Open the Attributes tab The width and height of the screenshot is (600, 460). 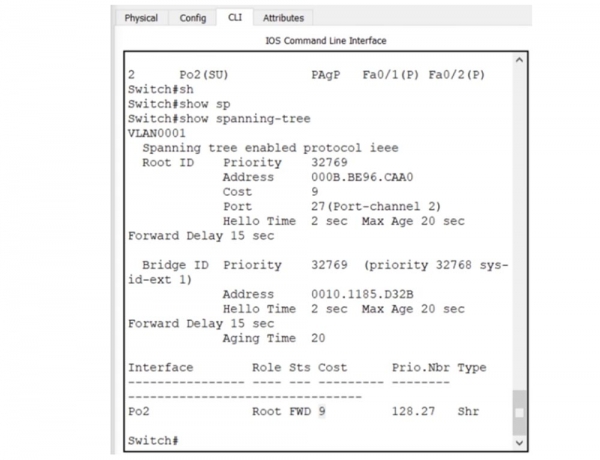tap(284, 18)
